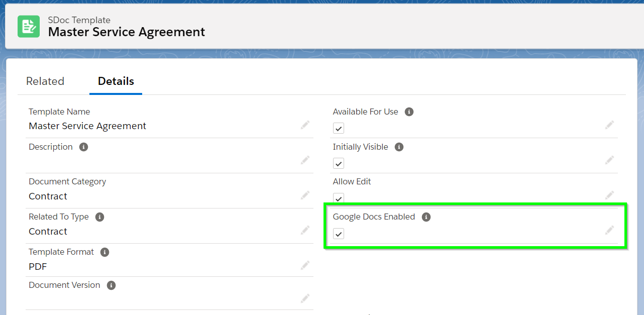Click the Allow Edit label
Screen dimensions: 644x315
point(352,182)
